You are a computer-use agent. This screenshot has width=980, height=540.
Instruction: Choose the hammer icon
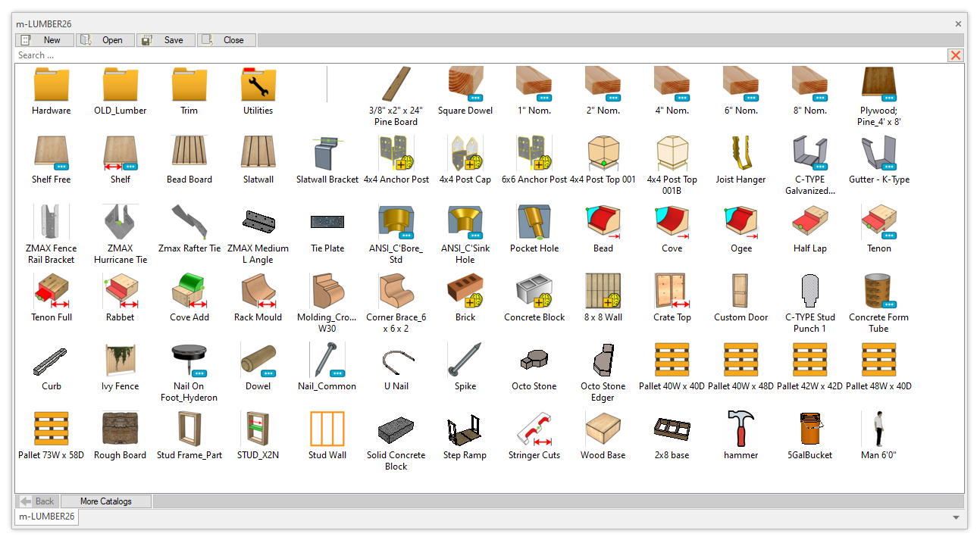coord(740,429)
